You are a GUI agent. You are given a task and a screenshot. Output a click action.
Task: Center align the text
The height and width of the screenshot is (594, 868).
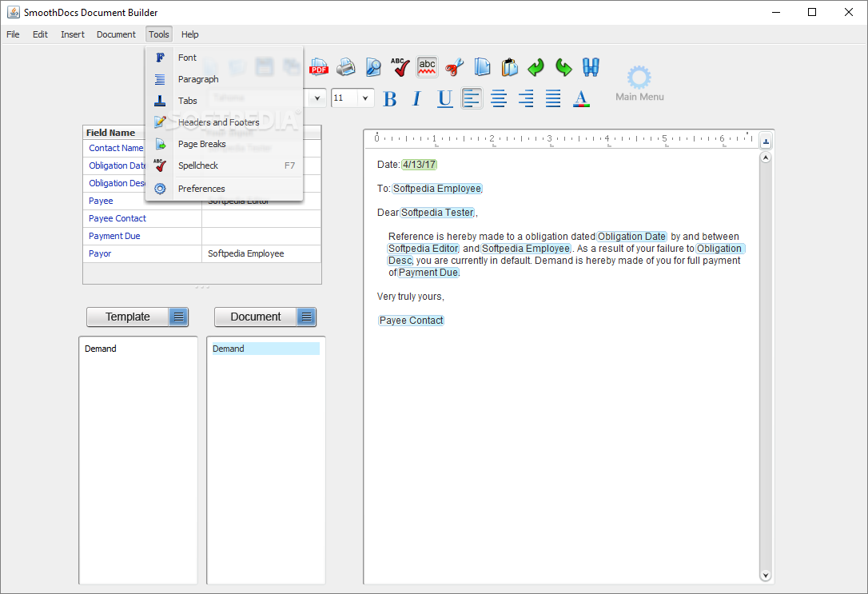499,98
